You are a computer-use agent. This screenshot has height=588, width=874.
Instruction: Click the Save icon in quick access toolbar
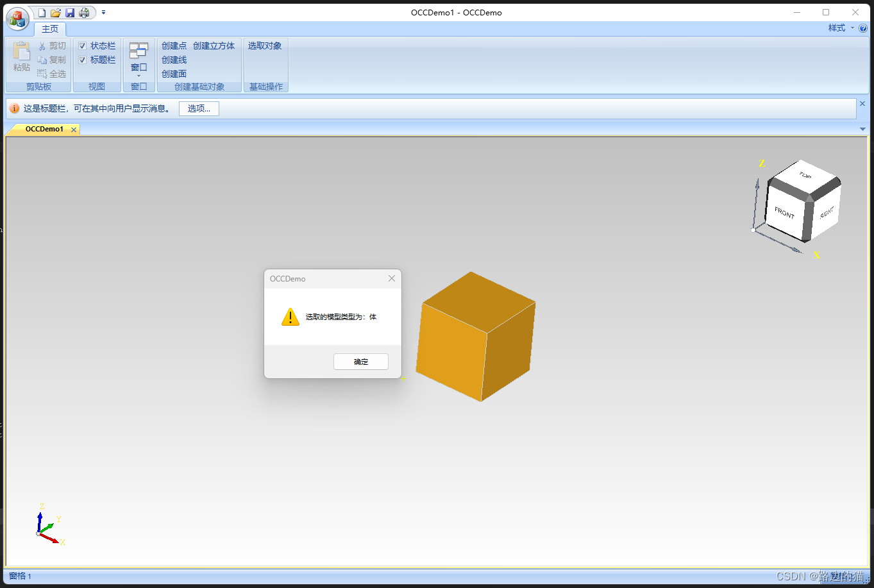[69, 12]
